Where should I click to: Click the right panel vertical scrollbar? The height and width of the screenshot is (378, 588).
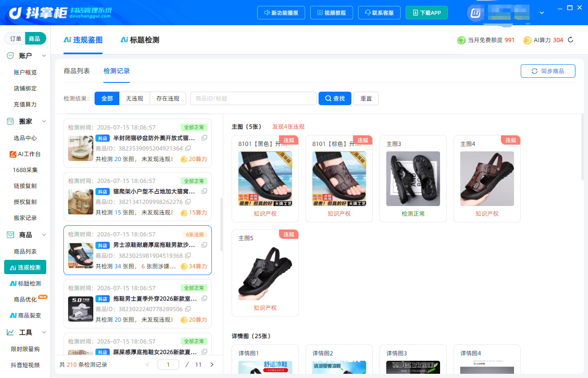(x=582, y=147)
